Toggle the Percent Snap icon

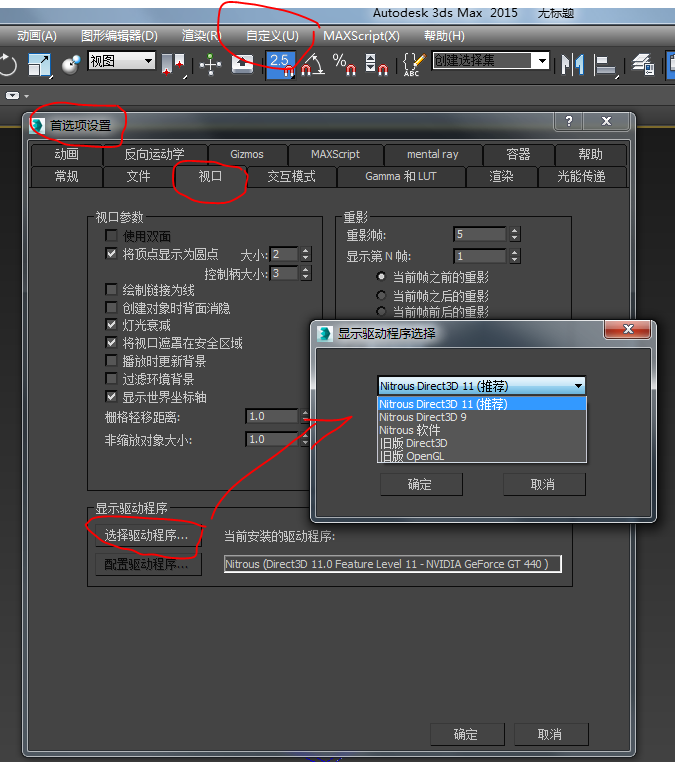[x=344, y=64]
